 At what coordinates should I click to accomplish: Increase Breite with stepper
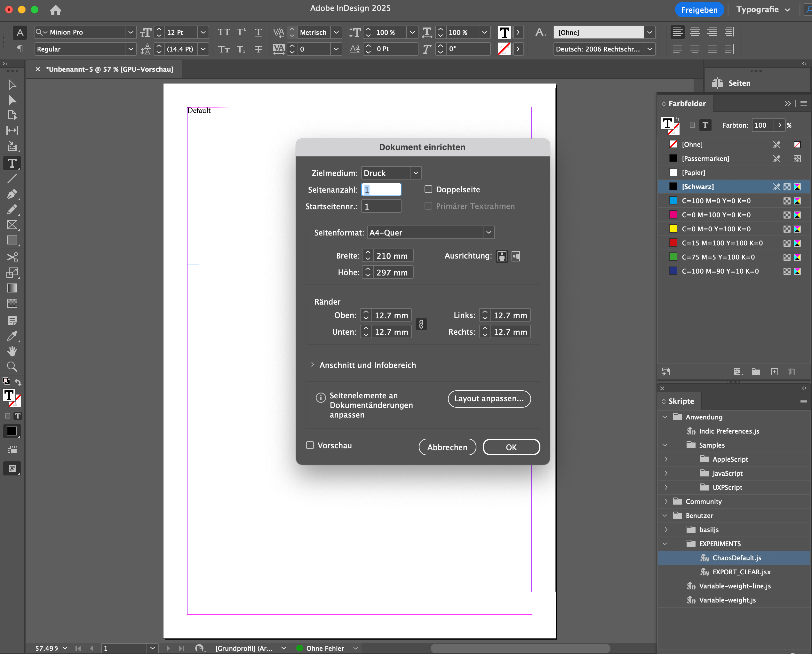(x=368, y=253)
